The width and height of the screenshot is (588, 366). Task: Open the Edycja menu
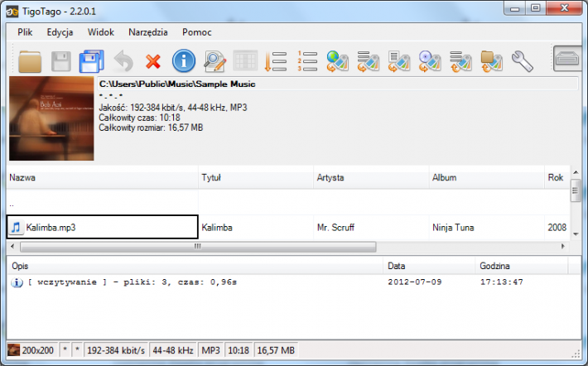pyautogui.click(x=60, y=32)
